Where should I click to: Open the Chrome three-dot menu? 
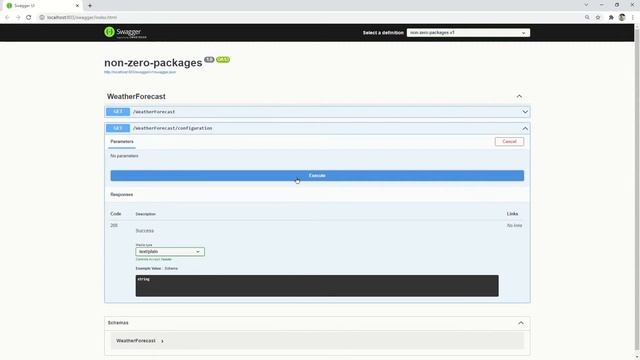click(633, 18)
